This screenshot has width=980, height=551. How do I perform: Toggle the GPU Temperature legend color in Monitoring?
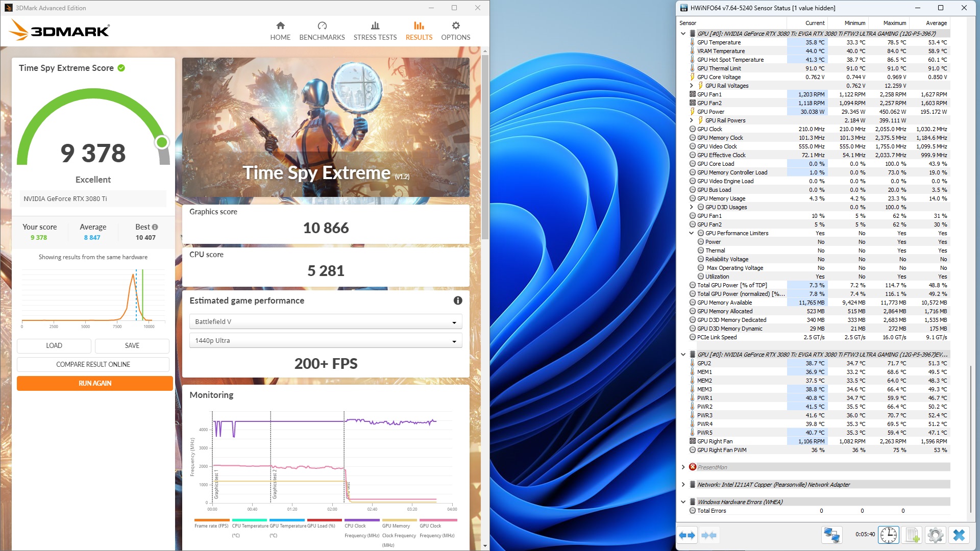coord(287,520)
